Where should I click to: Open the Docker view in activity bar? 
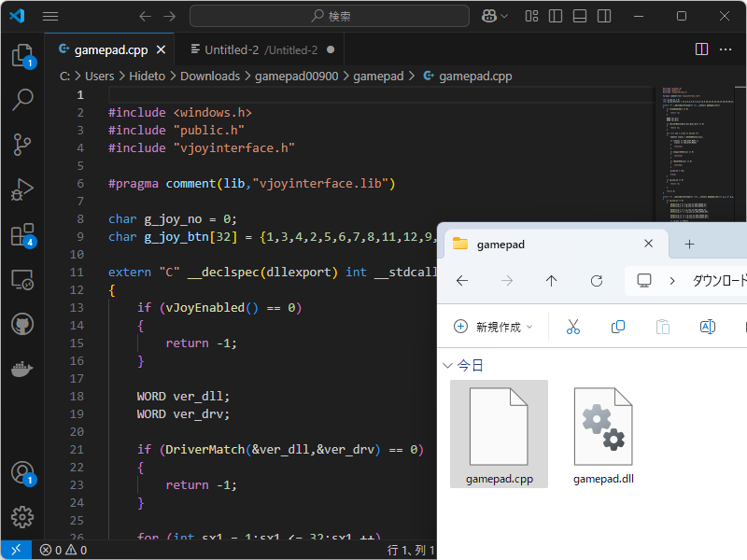coord(22,369)
